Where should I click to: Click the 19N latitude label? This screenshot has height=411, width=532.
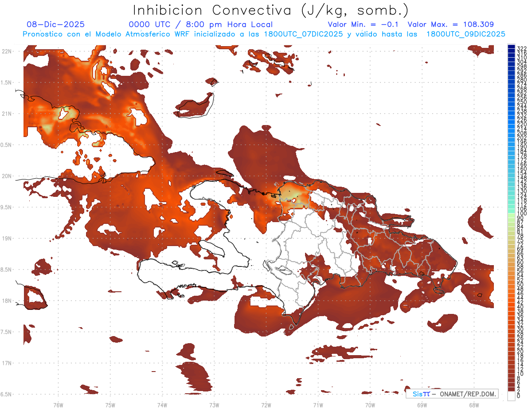tap(7, 239)
